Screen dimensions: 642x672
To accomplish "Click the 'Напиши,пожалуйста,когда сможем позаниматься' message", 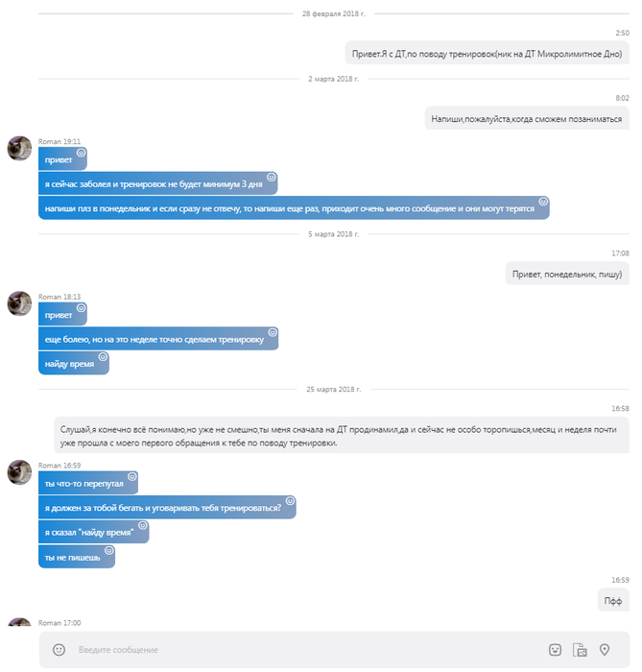I will (527, 118).
